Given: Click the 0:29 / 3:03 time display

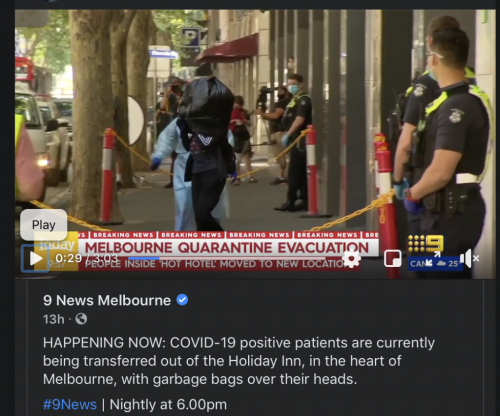Looking at the screenshot, I should pos(87,258).
